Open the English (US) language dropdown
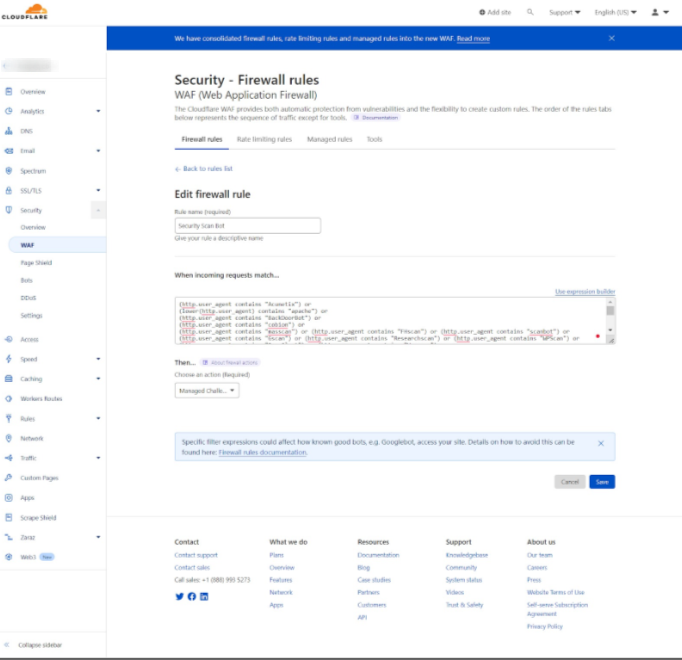Viewport: 682px width, 660px height. [615, 12]
